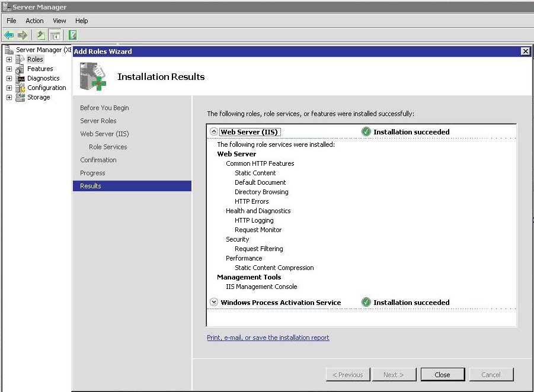Viewport: 534px width, 392px height.
Task: Open the File menu
Action: point(11,21)
